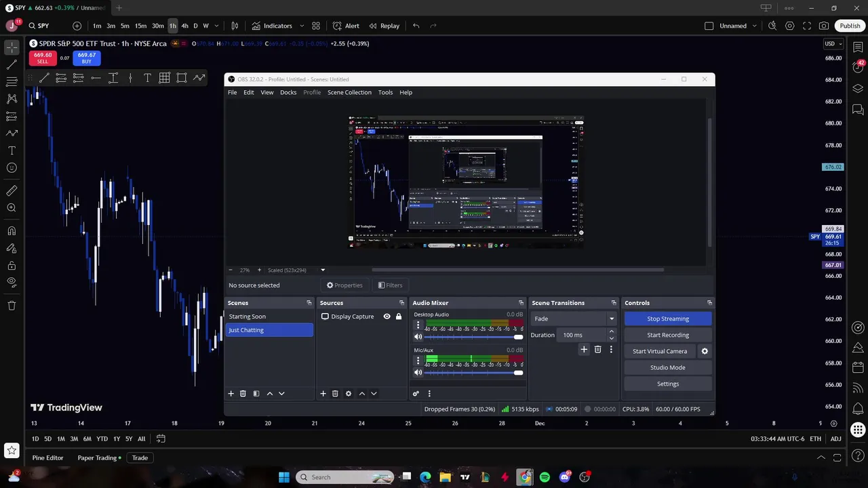Click the Stop Streaming button
The image size is (868, 488).
[668, 319]
